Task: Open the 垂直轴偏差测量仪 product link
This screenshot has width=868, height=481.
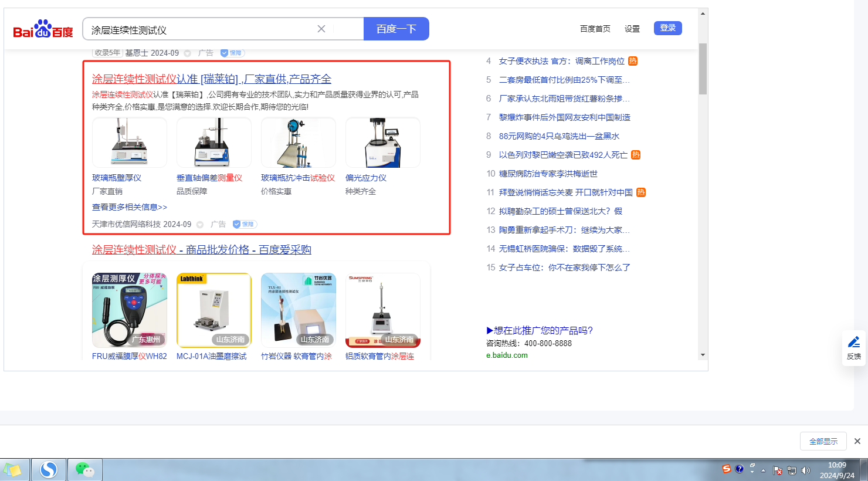Action: [x=209, y=178]
